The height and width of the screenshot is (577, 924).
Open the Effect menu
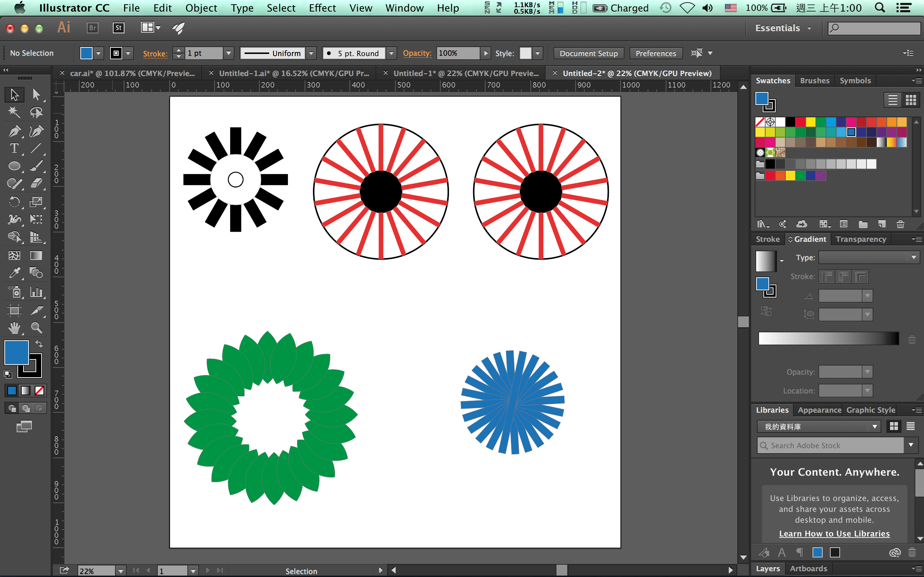pos(322,8)
